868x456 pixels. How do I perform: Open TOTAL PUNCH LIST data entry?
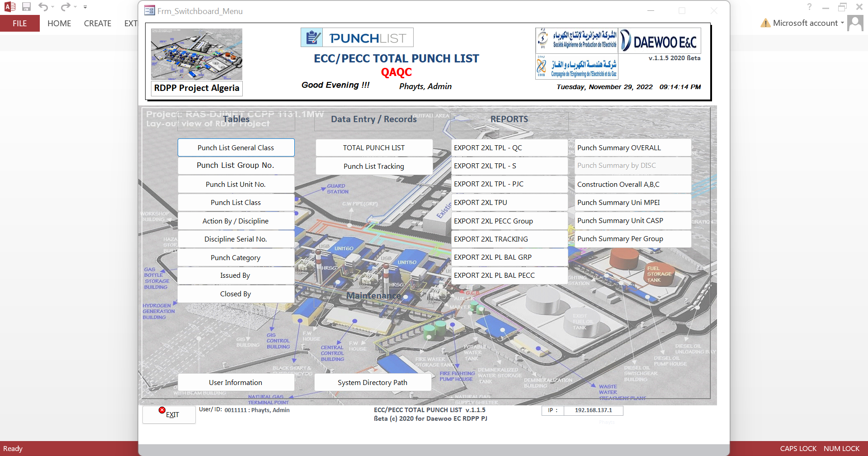click(x=374, y=147)
